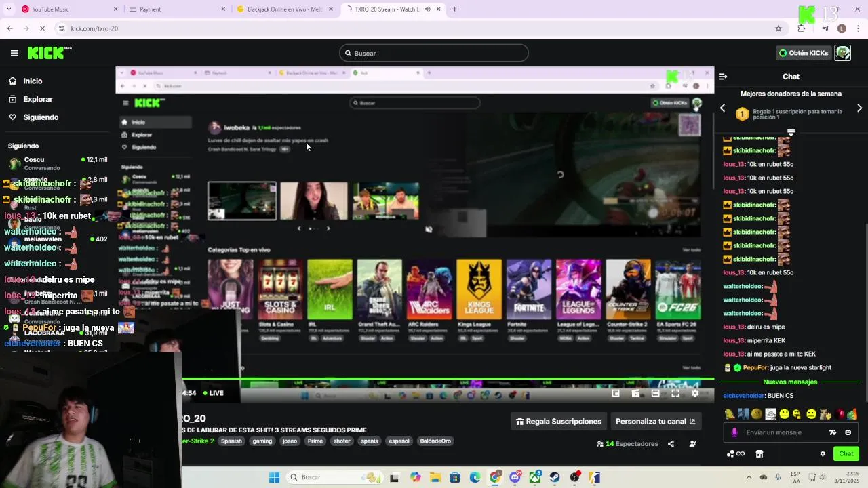The width and height of the screenshot is (868, 488).
Task: Open the 7TV emote picker
Action: (x=833, y=432)
